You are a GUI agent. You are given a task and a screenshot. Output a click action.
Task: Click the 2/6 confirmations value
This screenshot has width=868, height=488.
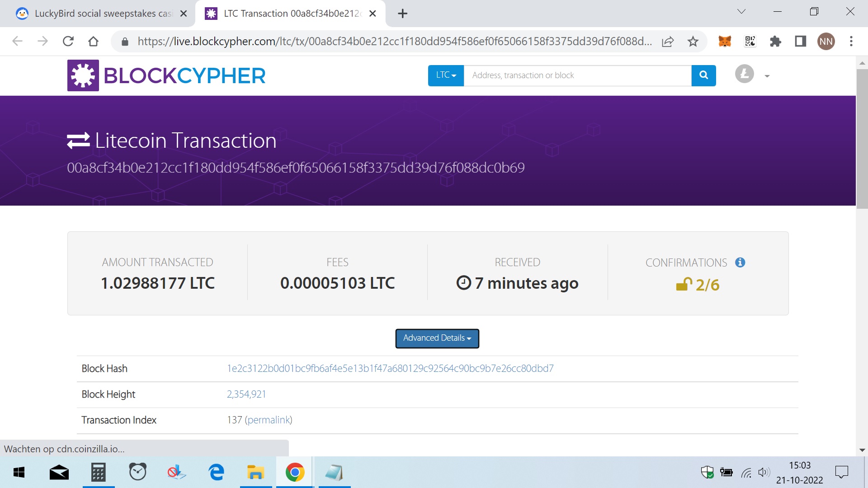(x=708, y=285)
